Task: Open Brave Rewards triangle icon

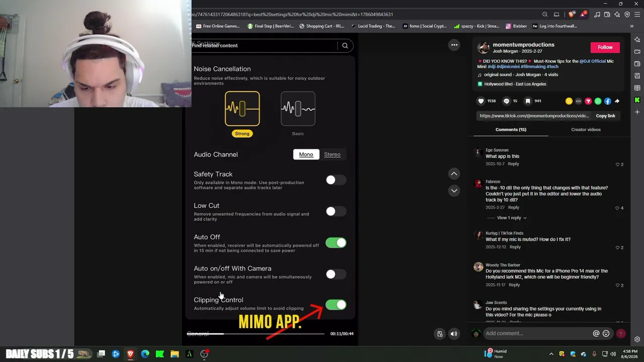Action: (583, 15)
